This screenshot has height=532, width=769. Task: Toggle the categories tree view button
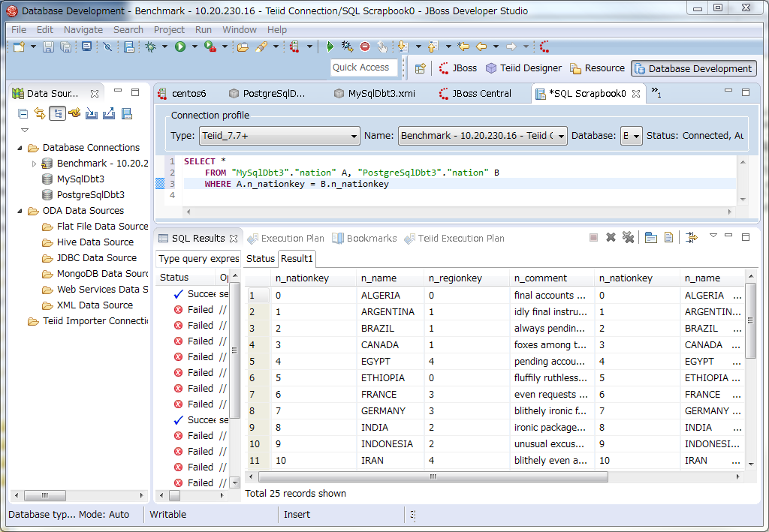[x=57, y=113]
